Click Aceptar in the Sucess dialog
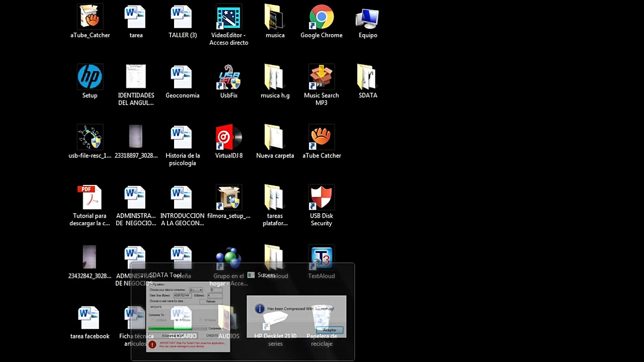Viewport: 644px width, 362px height. click(x=330, y=330)
